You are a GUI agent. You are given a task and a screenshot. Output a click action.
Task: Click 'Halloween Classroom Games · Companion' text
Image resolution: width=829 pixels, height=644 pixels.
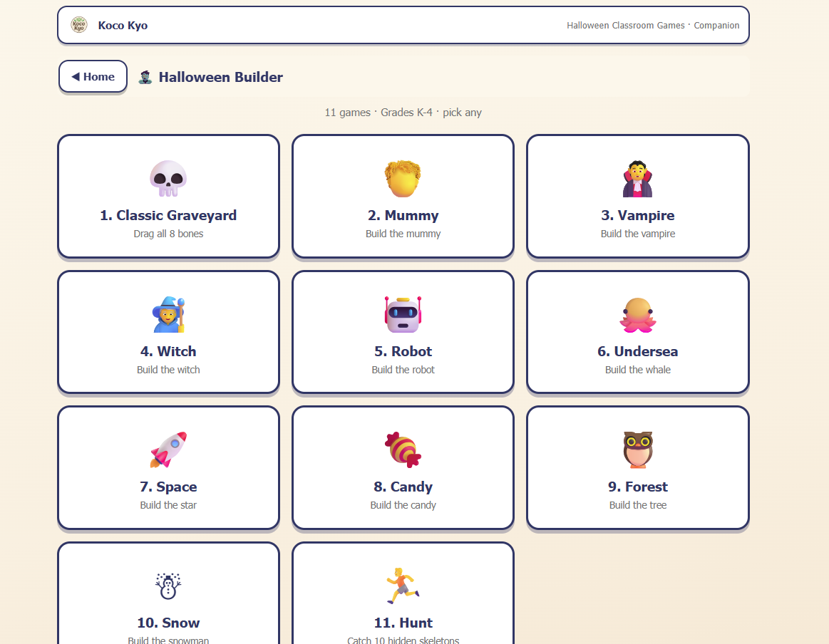point(653,26)
